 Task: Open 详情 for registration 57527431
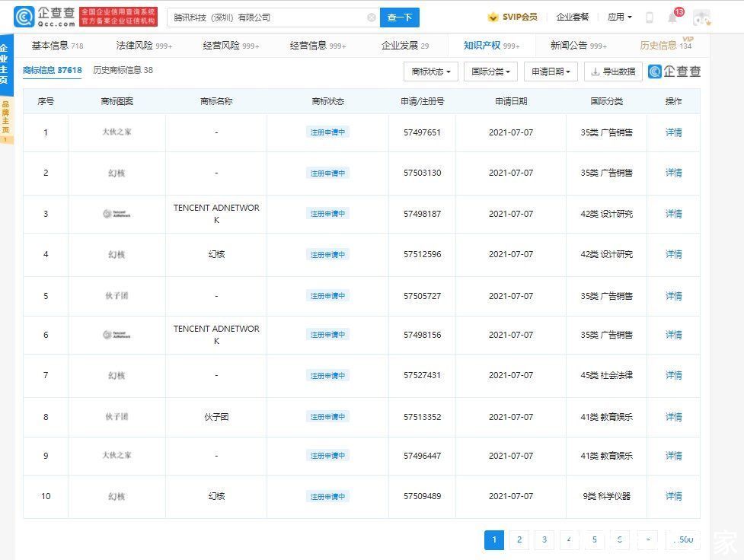(673, 375)
